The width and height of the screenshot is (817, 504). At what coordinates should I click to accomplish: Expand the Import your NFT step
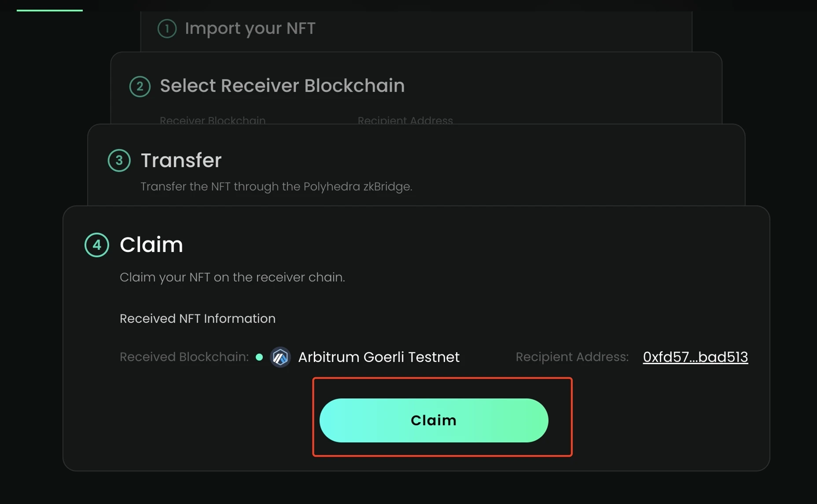250,29
